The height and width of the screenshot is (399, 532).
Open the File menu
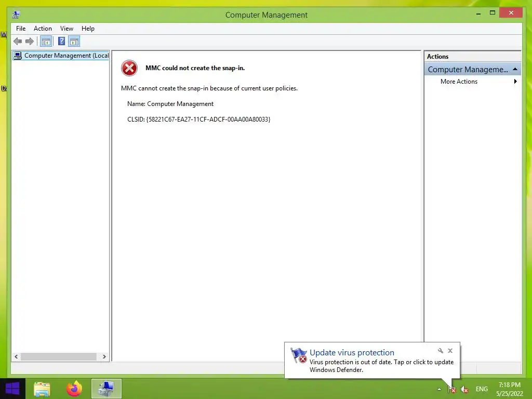coord(21,29)
